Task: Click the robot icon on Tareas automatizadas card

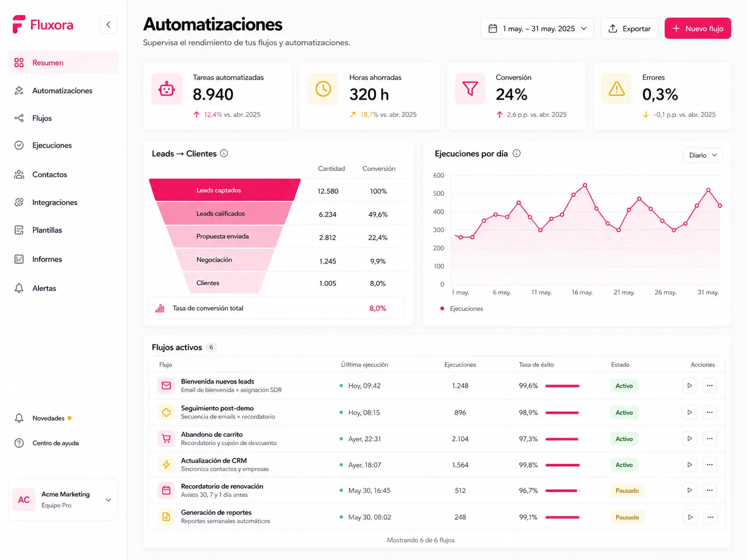Action: pos(167,89)
